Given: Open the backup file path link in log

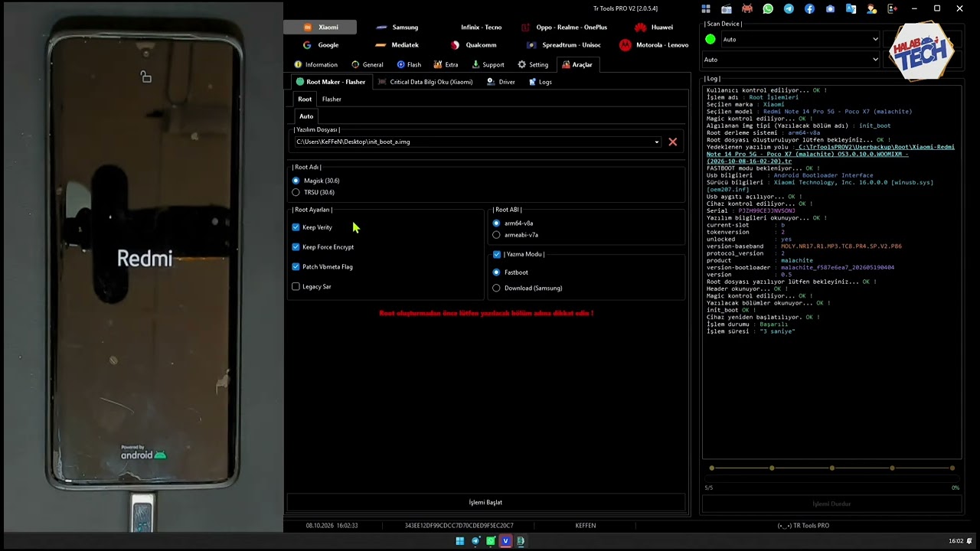Looking at the screenshot, I should pos(831,154).
